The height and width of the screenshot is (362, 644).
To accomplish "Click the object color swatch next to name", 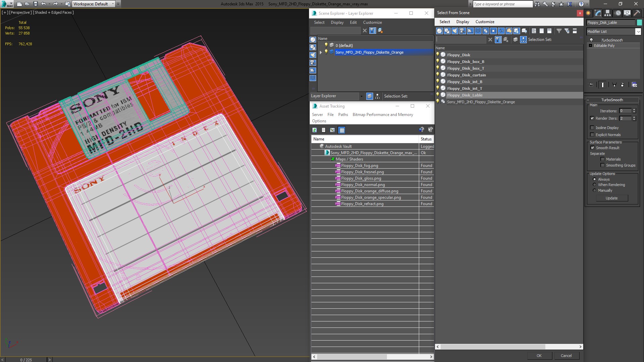I will click(x=639, y=22).
